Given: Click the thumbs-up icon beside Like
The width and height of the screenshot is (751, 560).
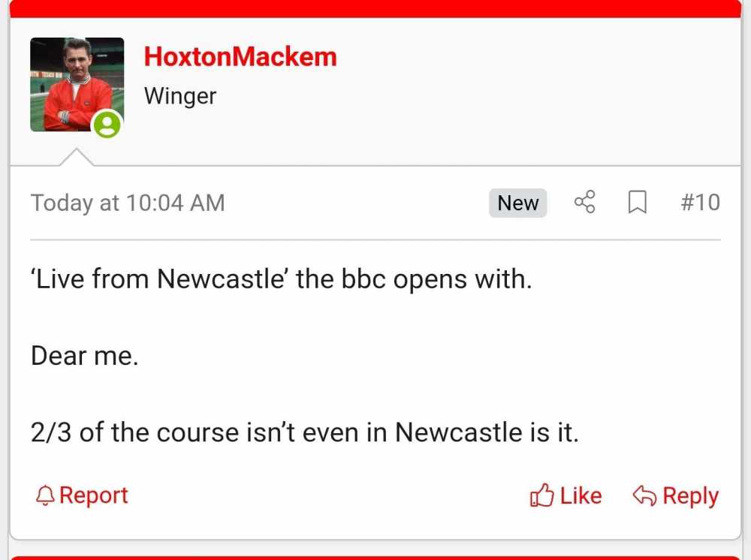Looking at the screenshot, I should (541, 495).
